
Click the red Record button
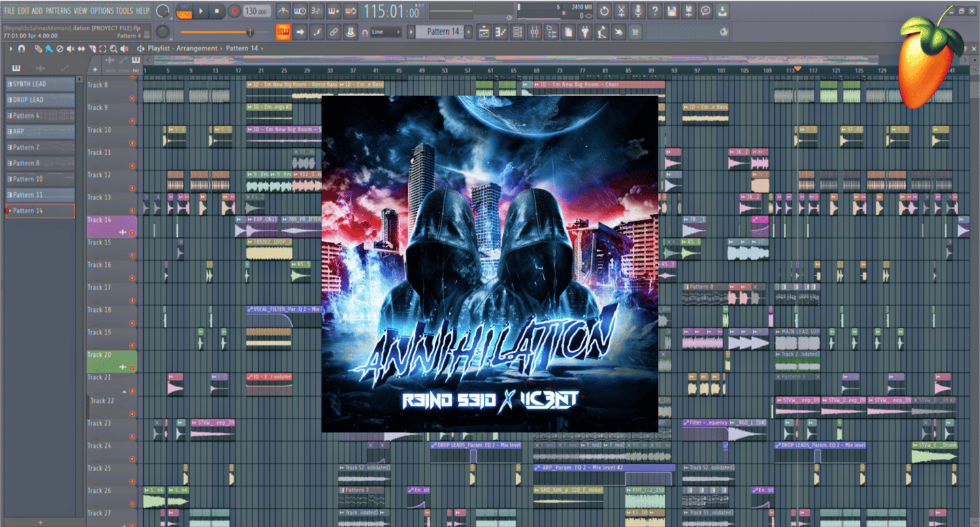tap(234, 11)
